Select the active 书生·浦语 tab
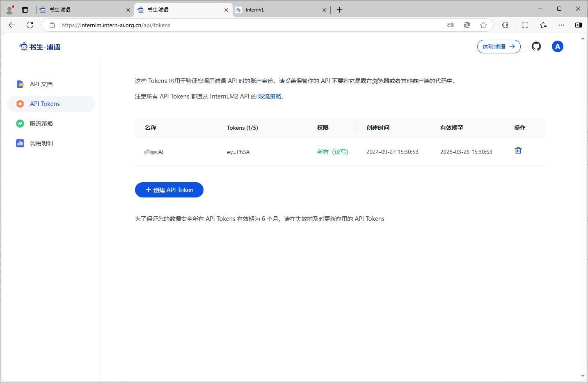 point(183,10)
